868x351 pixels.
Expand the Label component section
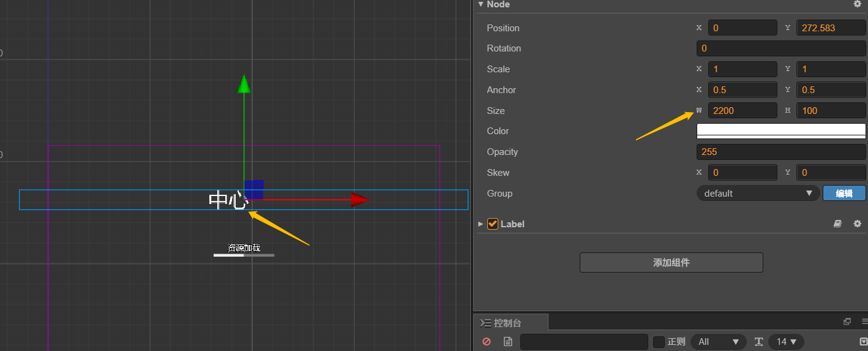coord(481,224)
